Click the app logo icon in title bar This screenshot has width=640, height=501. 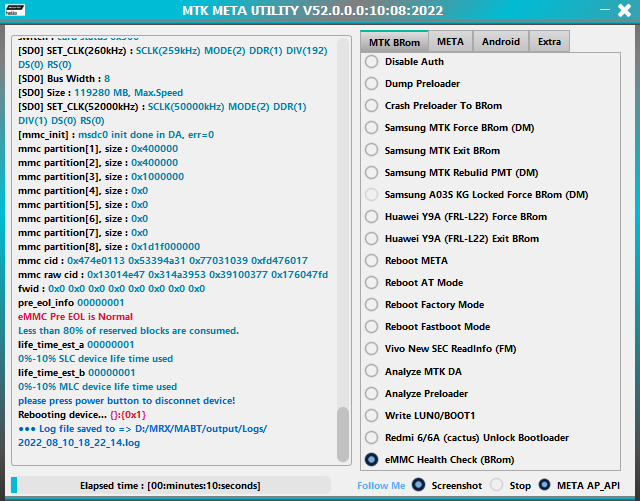(15, 10)
